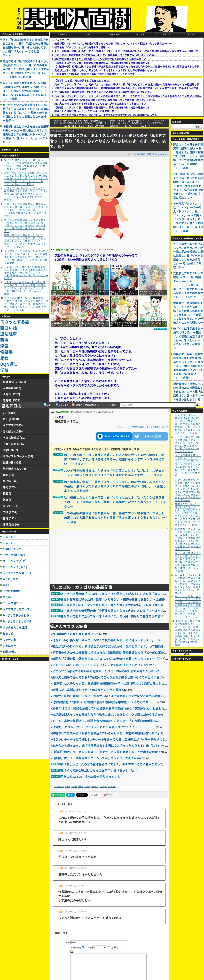This screenshot has width=204, height=980.
Task: Click the #告白 tag link
Action: (x=74, y=786)
